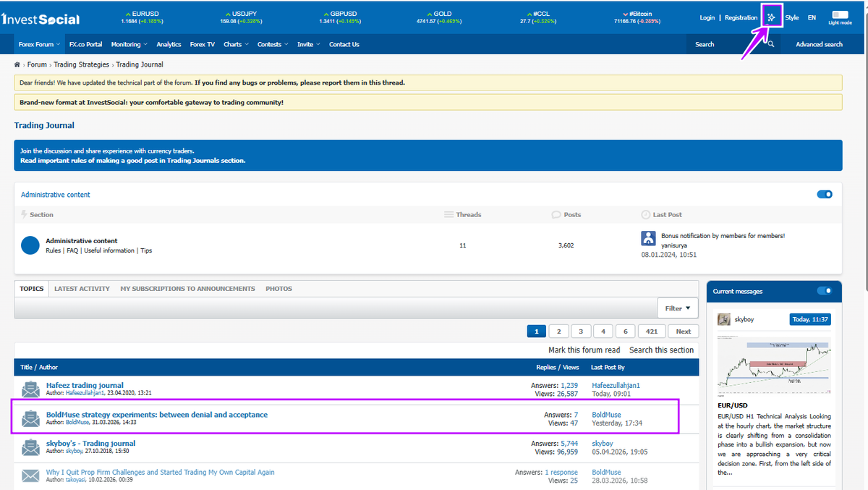
Task: Open the EUR/USD chart thumbnail
Action: click(x=774, y=364)
